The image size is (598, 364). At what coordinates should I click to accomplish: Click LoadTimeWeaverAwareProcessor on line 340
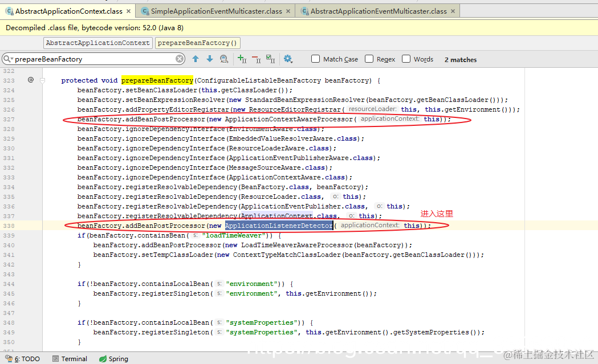click(296, 245)
